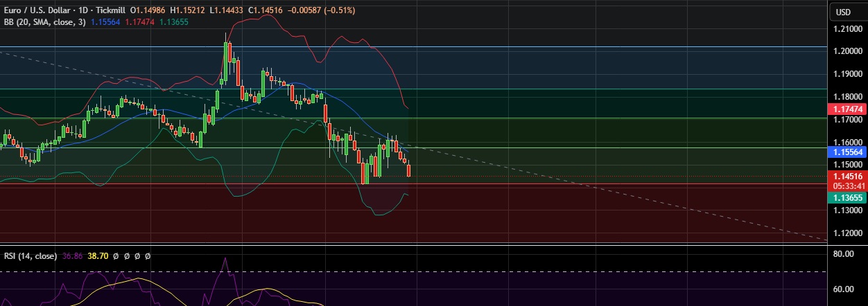
Task: Click the open value O1.14986
Action: (x=148, y=10)
